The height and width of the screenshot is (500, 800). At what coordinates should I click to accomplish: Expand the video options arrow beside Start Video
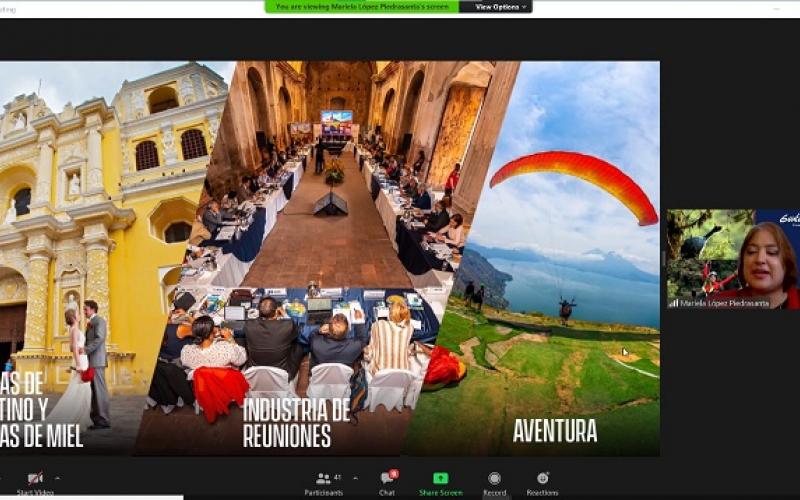point(58,479)
